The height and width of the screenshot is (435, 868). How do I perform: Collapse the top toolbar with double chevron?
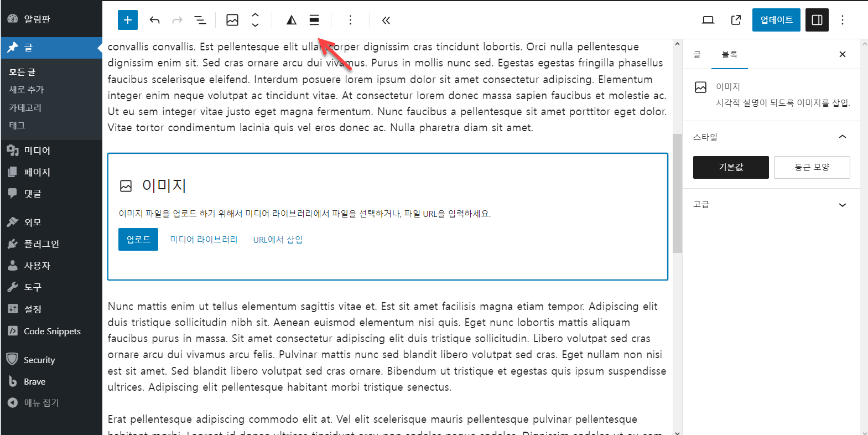(x=386, y=20)
